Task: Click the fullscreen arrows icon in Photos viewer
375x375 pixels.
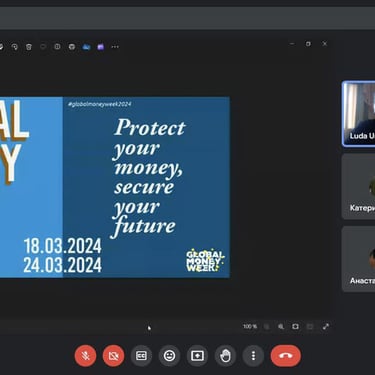Action: coord(326,327)
